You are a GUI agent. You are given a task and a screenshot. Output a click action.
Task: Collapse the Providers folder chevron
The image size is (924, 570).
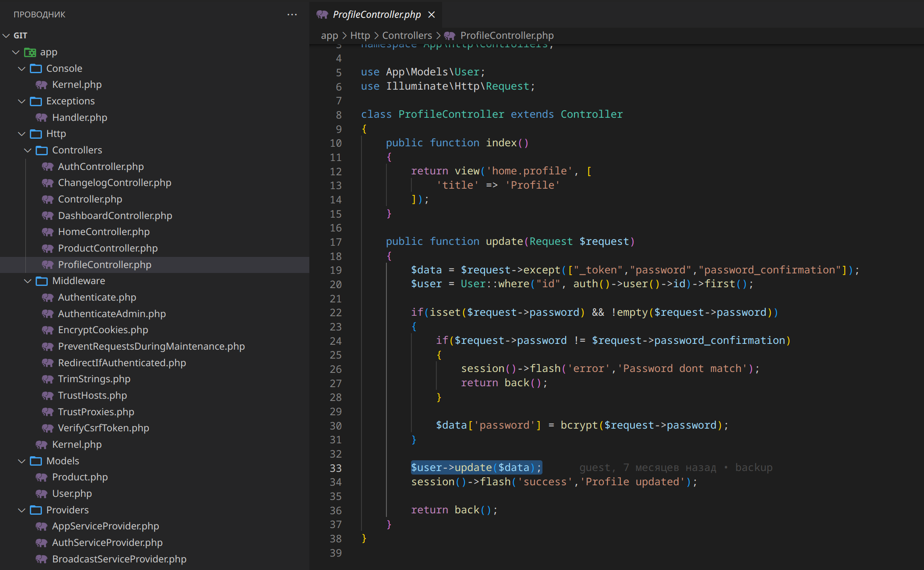[22, 510]
